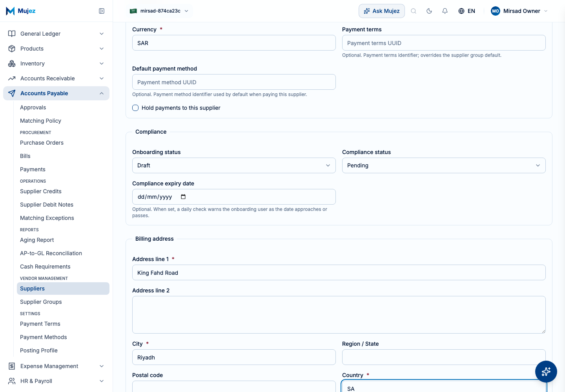Open the compliance expiry calendar picker
The height and width of the screenshot is (392, 565).
coord(183,197)
